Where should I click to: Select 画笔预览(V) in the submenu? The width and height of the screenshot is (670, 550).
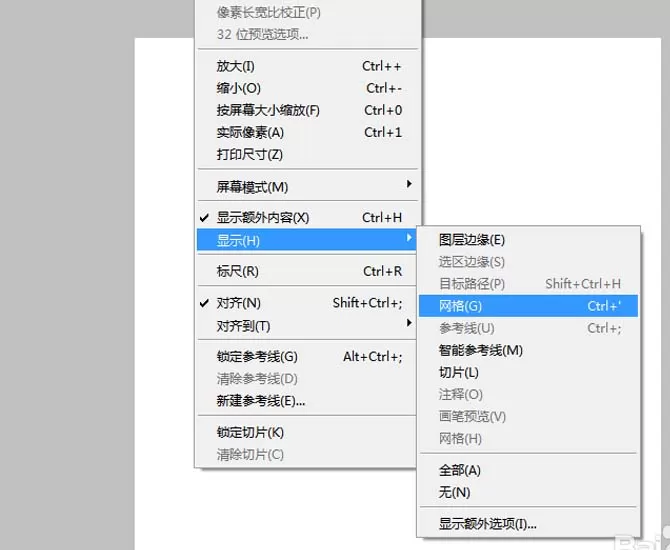coord(528,417)
